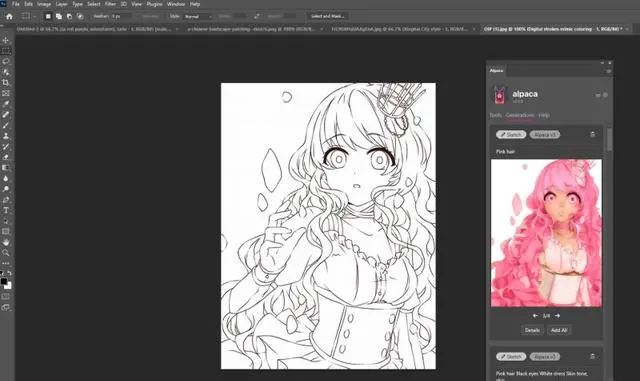Show the next generation with right arrow
The height and width of the screenshot is (381, 640).
click(558, 316)
